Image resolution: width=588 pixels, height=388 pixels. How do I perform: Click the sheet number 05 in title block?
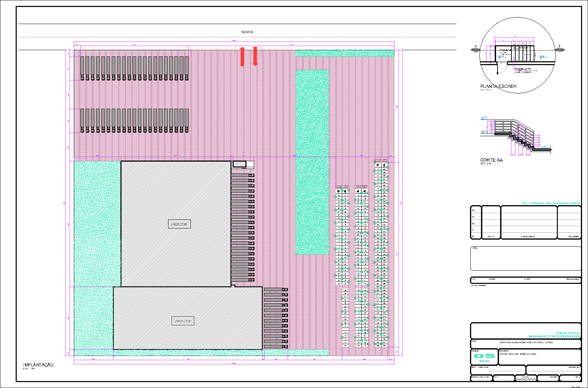pos(484,356)
